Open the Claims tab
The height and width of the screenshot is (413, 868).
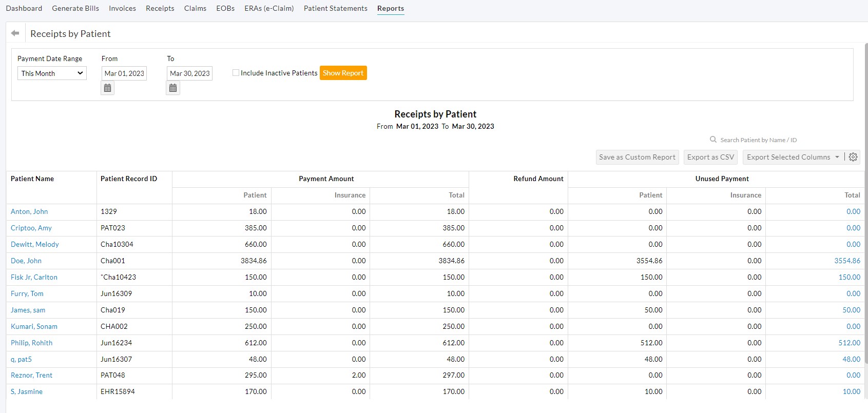click(x=195, y=8)
